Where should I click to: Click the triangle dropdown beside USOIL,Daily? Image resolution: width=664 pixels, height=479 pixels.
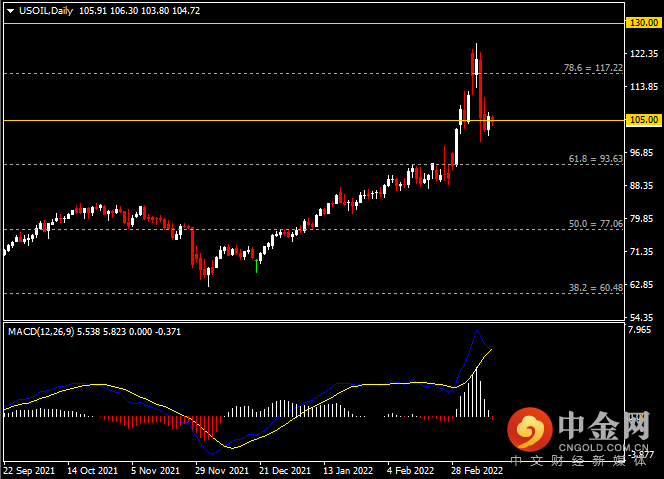[11, 11]
